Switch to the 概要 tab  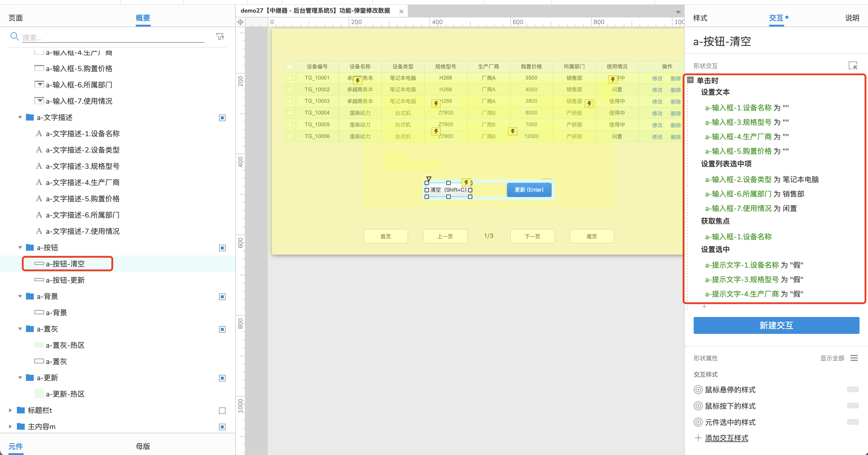[143, 18]
